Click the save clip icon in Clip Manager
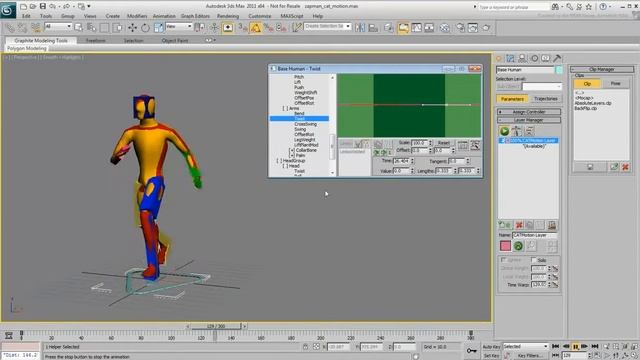640x360 pixels. pyautogui.click(x=590, y=167)
